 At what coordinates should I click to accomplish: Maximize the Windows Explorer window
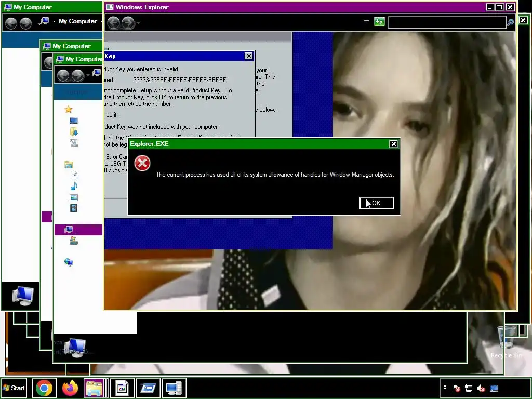point(500,7)
